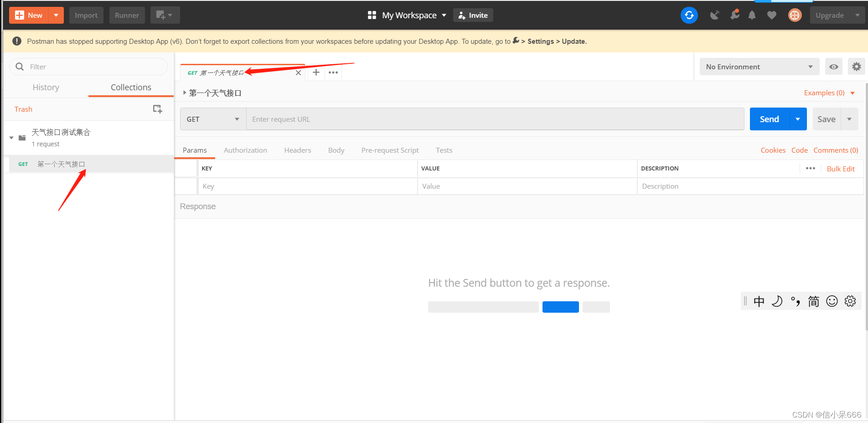
Task: Click the heart icon
Action: [x=771, y=15]
